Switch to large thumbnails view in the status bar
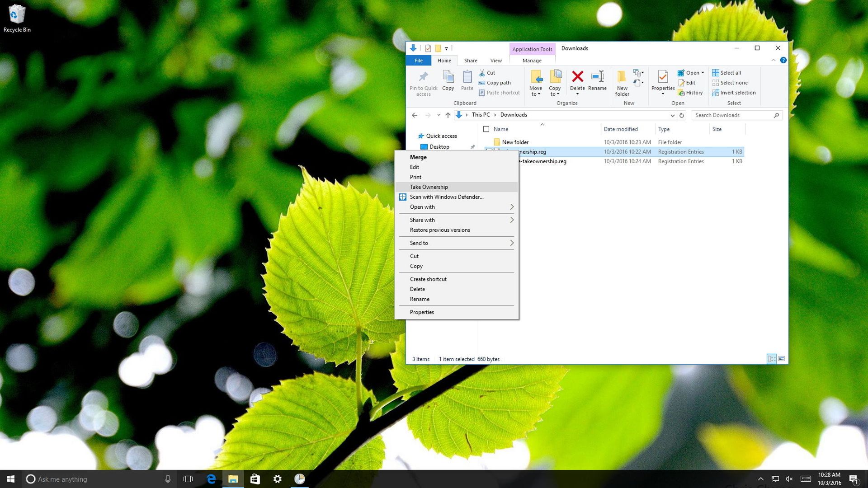Viewport: 868px width, 488px height. point(782,359)
